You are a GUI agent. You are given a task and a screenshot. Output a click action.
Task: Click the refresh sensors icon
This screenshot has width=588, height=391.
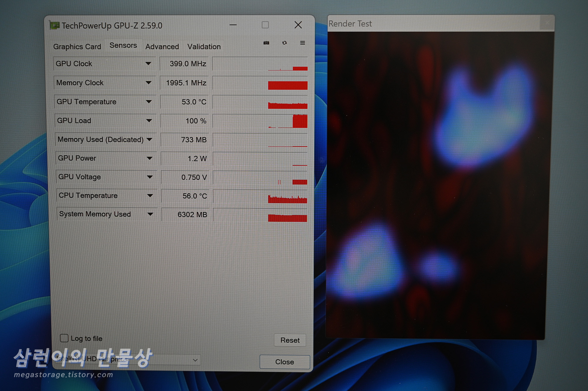click(284, 43)
